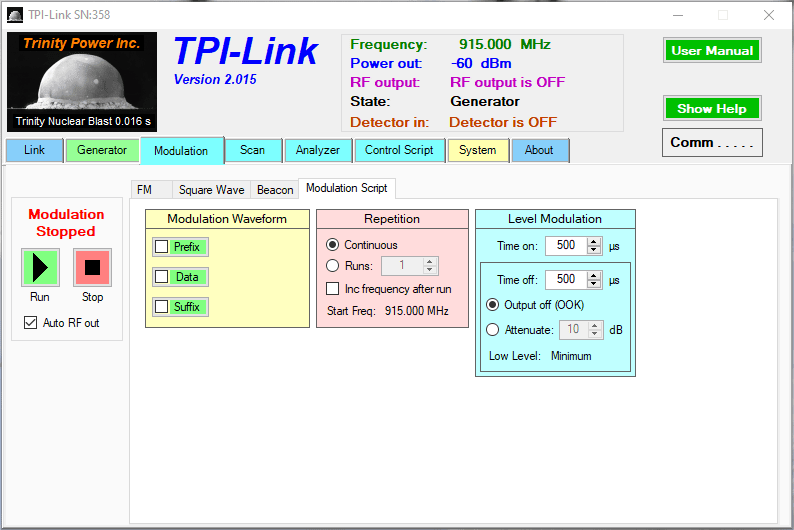Open the Analyzer tab
Viewport: 794px width, 530px height.
pyautogui.click(x=318, y=151)
